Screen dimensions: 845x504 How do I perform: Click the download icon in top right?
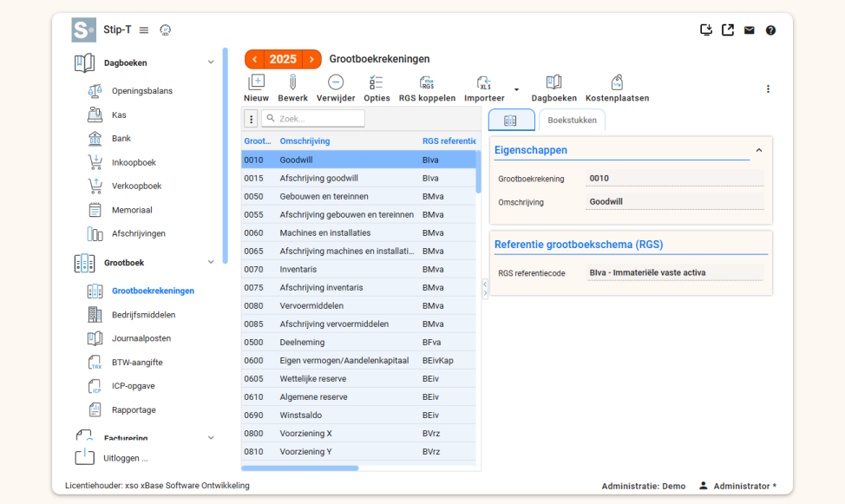point(706,30)
